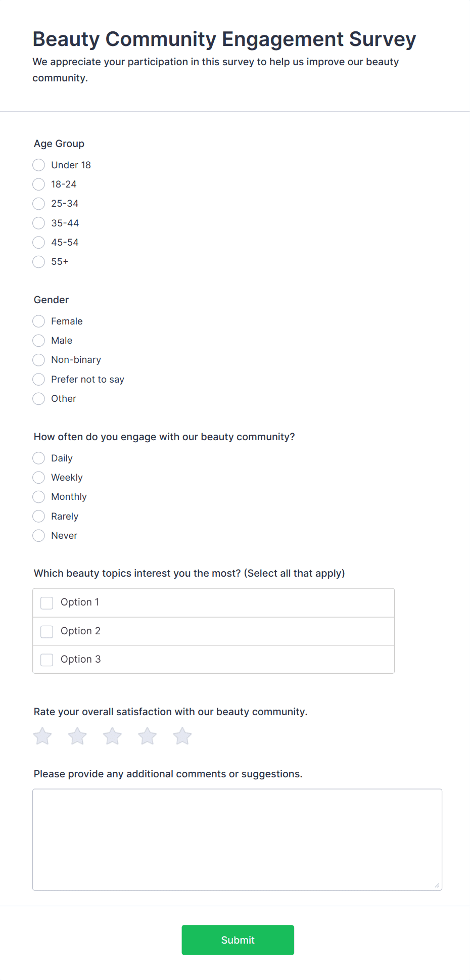The height and width of the screenshot is (980, 470).
Task: Mark Weekly engagement frequency
Action: coord(39,478)
